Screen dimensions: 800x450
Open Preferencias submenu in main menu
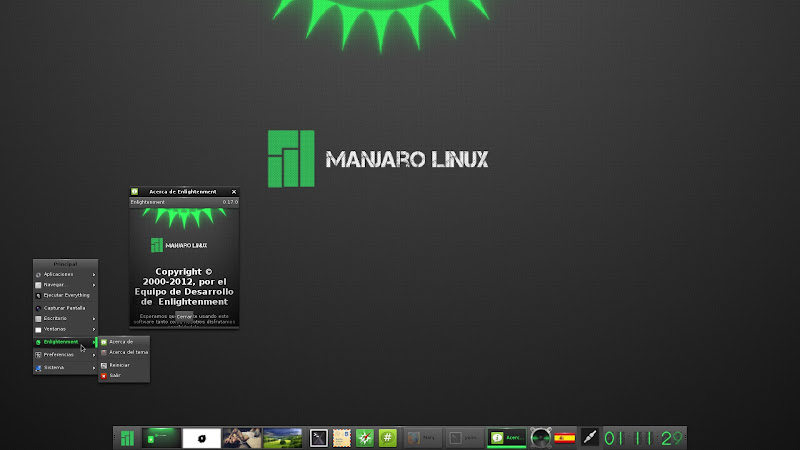[65, 355]
